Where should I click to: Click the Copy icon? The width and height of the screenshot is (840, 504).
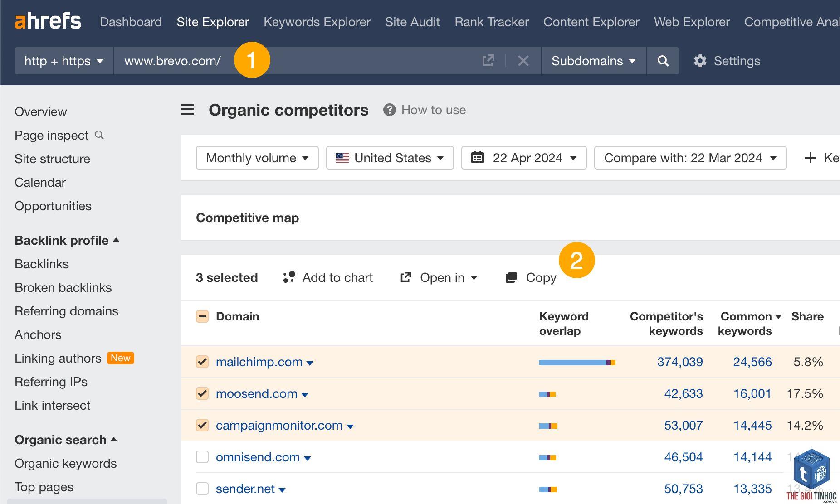(511, 277)
